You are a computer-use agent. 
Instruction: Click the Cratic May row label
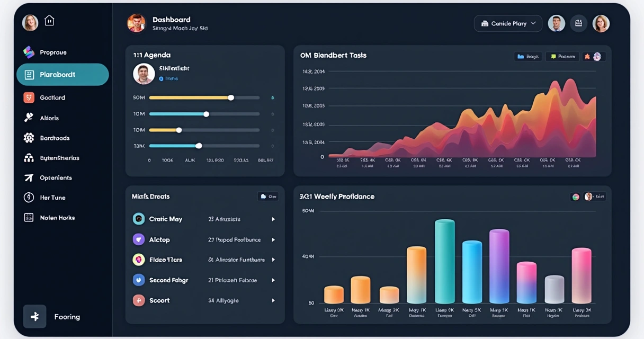pos(166,219)
